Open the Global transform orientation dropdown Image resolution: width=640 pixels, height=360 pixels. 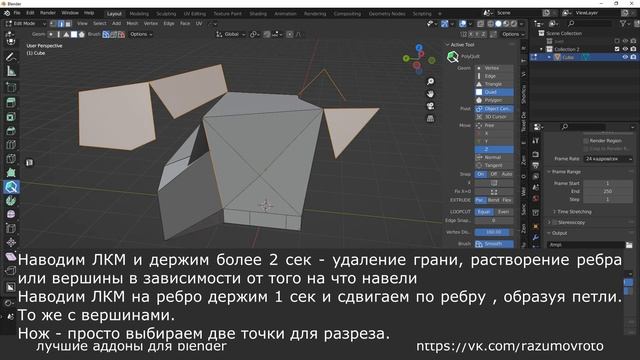pos(231,34)
